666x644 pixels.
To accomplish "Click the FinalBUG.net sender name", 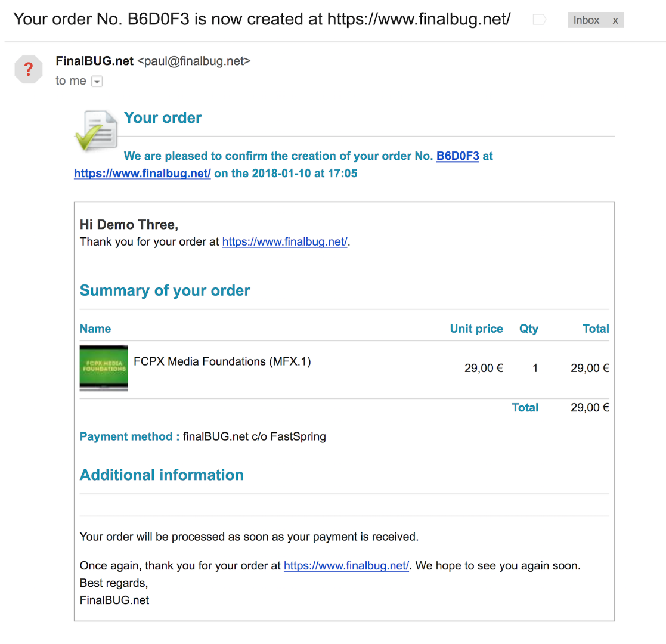I will coord(94,61).
